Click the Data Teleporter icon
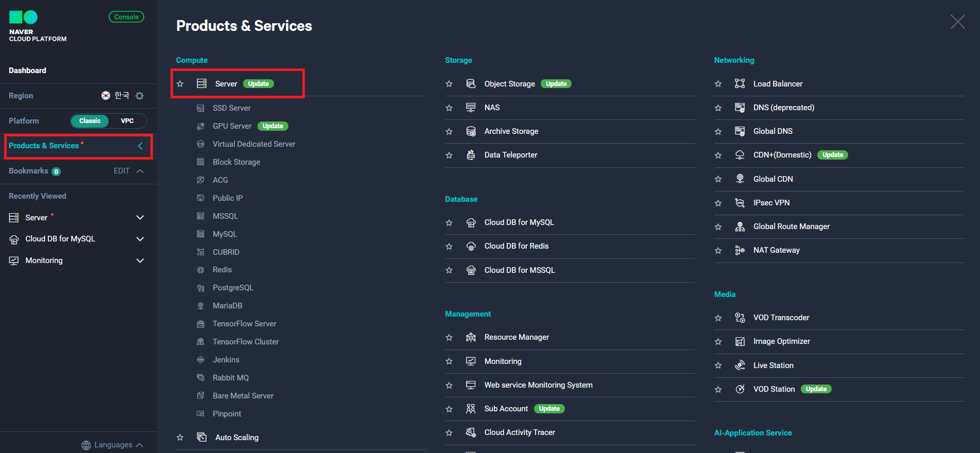Screen dimensions: 980x453 [471, 155]
